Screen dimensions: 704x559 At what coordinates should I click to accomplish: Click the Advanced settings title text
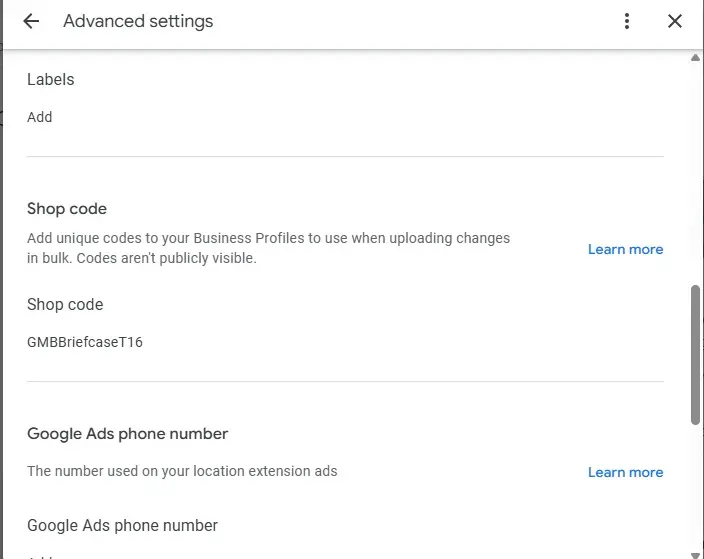point(138,21)
